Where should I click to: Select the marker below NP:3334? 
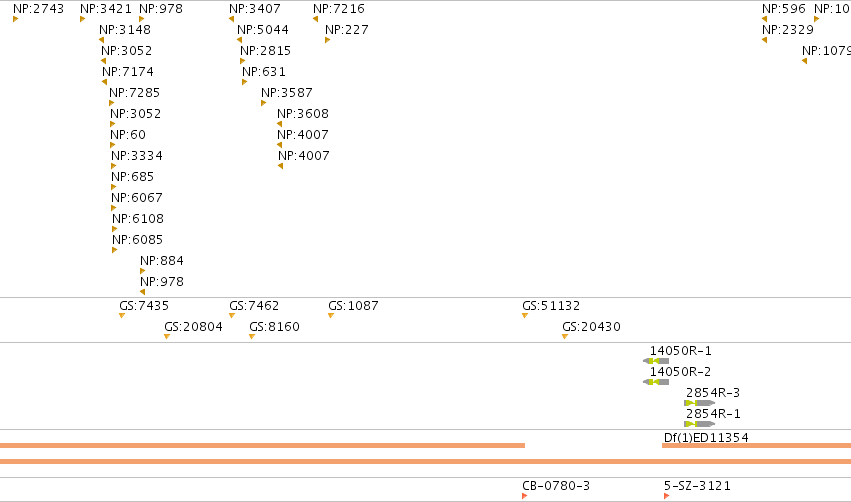[114, 166]
